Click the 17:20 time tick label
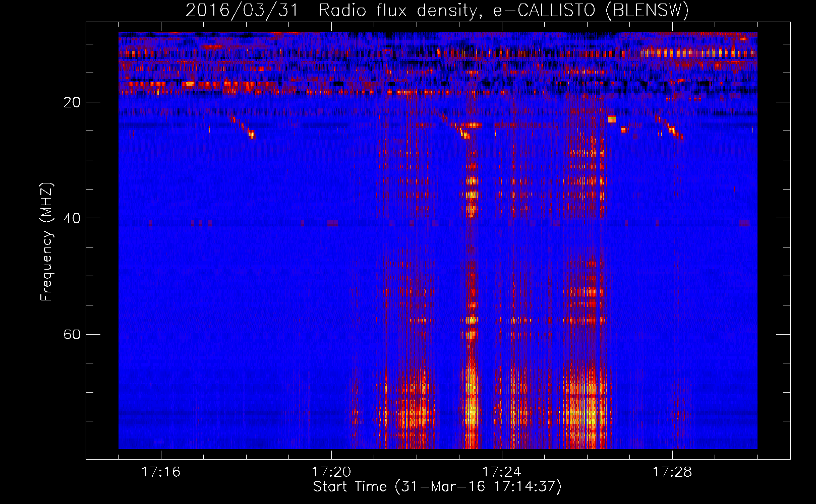 coord(331,472)
